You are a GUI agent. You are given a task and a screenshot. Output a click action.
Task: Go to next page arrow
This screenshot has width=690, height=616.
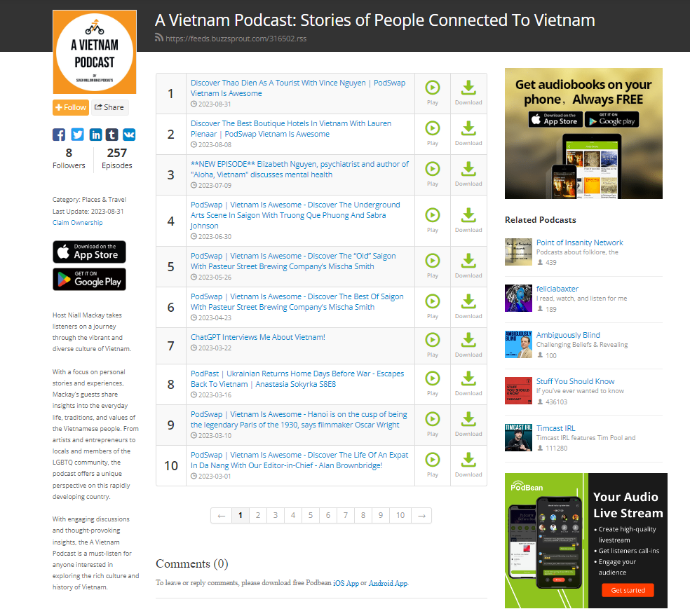point(421,515)
